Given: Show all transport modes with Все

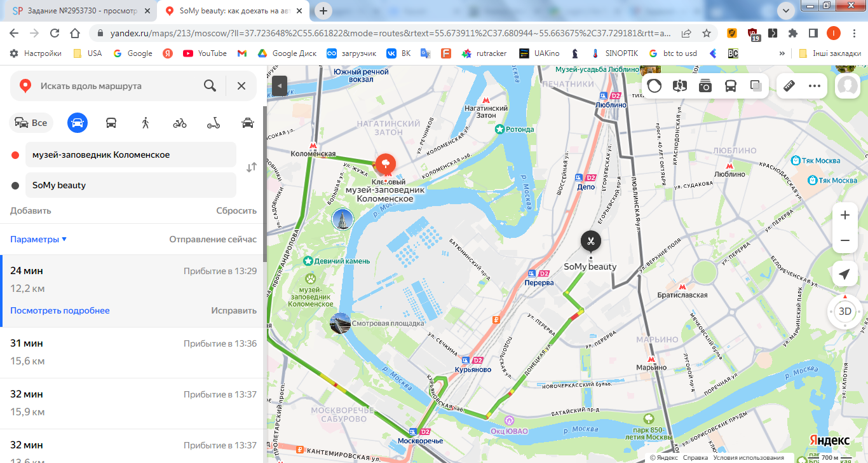Looking at the screenshot, I should [31, 123].
